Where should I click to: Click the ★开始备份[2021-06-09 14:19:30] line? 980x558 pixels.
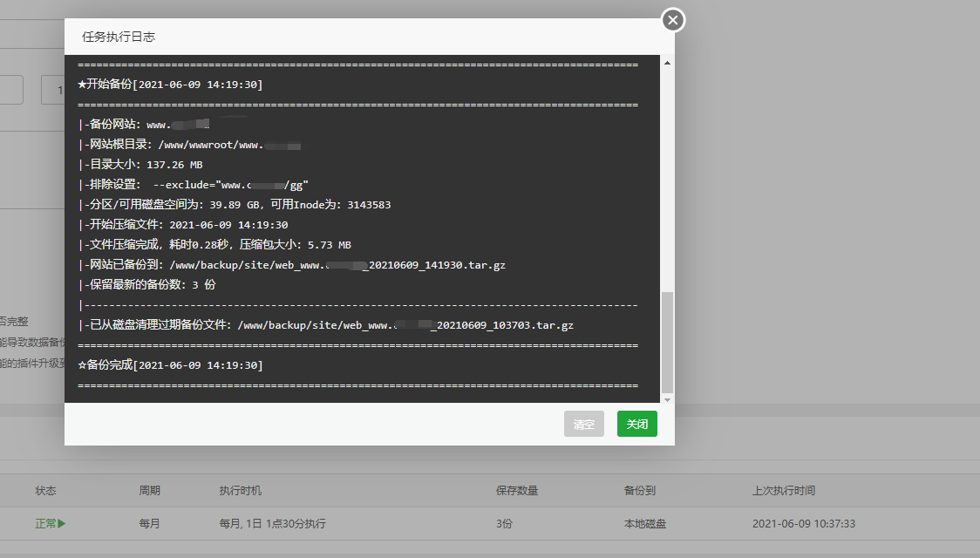point(170,85)
